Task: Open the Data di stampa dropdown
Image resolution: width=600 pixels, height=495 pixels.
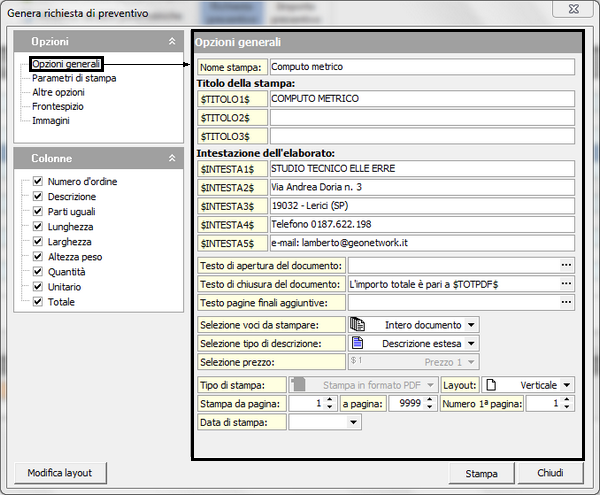Action: (x=353, y=423)
